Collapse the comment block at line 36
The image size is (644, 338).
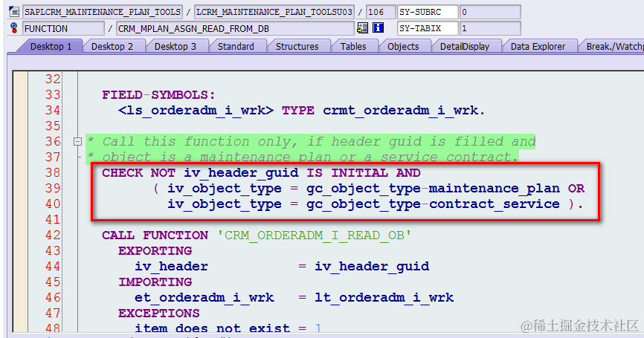coord(77,142)
